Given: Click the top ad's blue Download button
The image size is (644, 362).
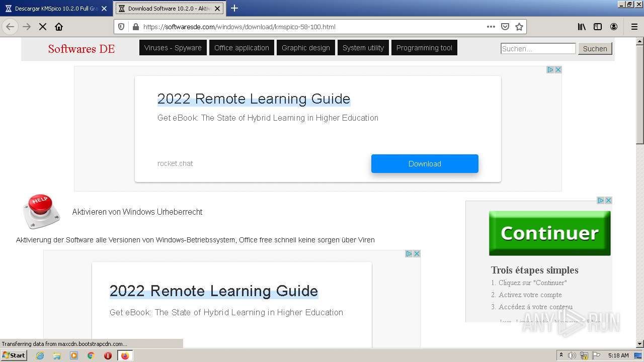Looking at the screenshot, I should [425, 163].
